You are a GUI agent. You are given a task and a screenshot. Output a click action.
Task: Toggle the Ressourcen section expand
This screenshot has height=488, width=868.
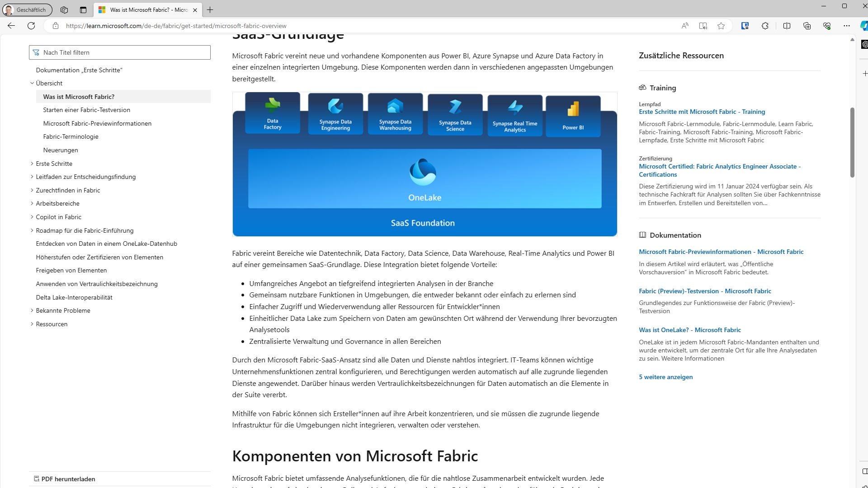click(x=32, y=324)
